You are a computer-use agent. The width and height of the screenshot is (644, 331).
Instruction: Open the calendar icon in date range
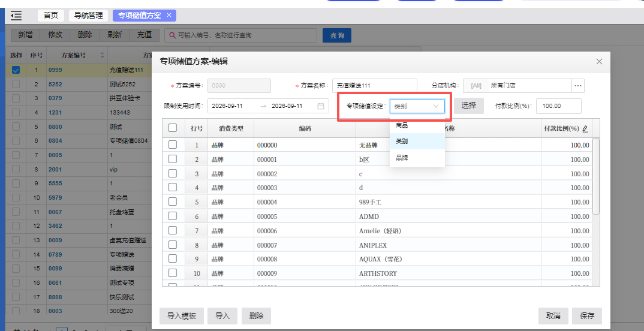click(x=321, y=106)
